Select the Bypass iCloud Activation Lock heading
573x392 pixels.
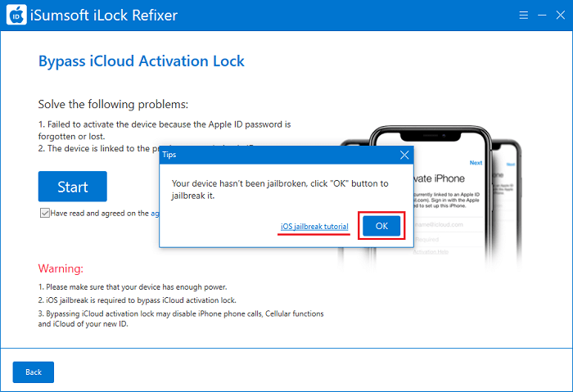pyautogui.click(x=142, y=61)
